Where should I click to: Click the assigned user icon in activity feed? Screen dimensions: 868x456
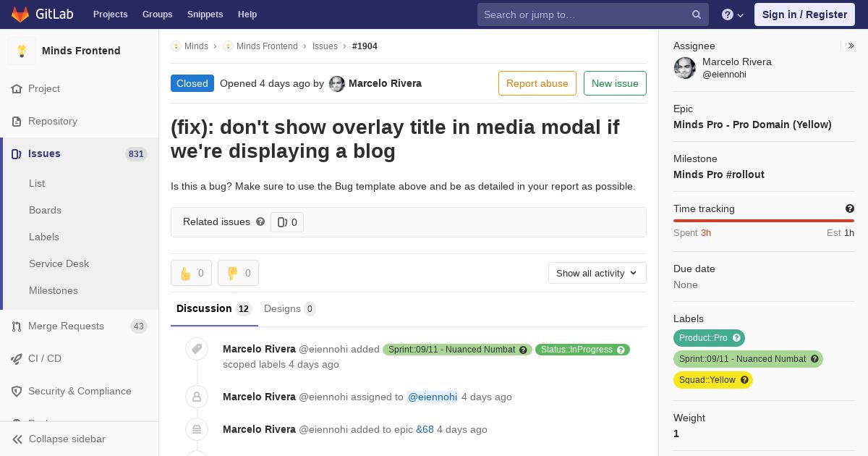click(x=197, y=397)
